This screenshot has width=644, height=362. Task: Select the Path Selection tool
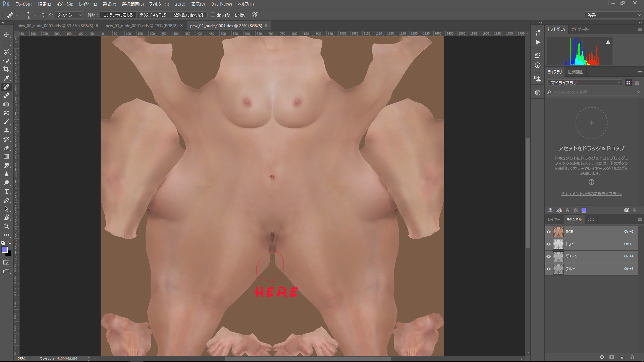6,209
